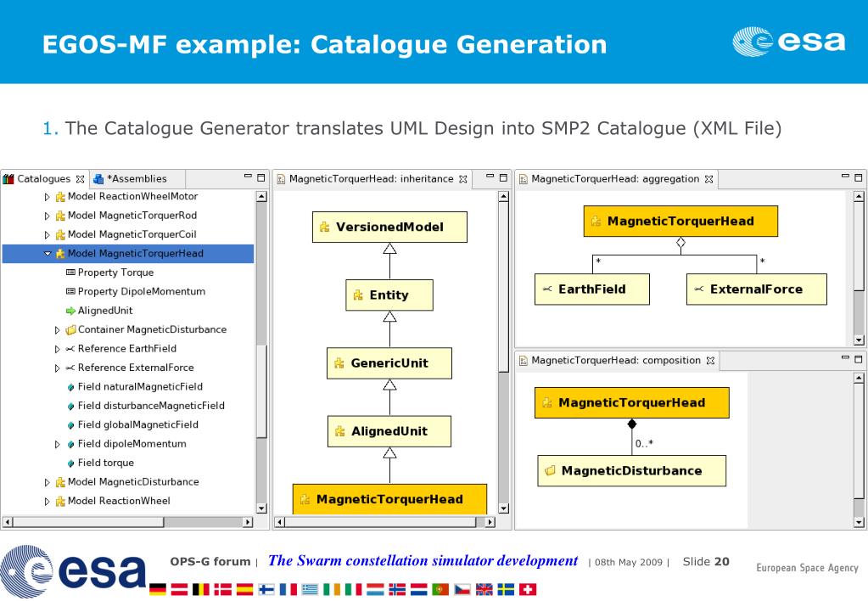Close the composition diagram tab
The height and width of the screenshot is (601, 868).
(710, 361)
